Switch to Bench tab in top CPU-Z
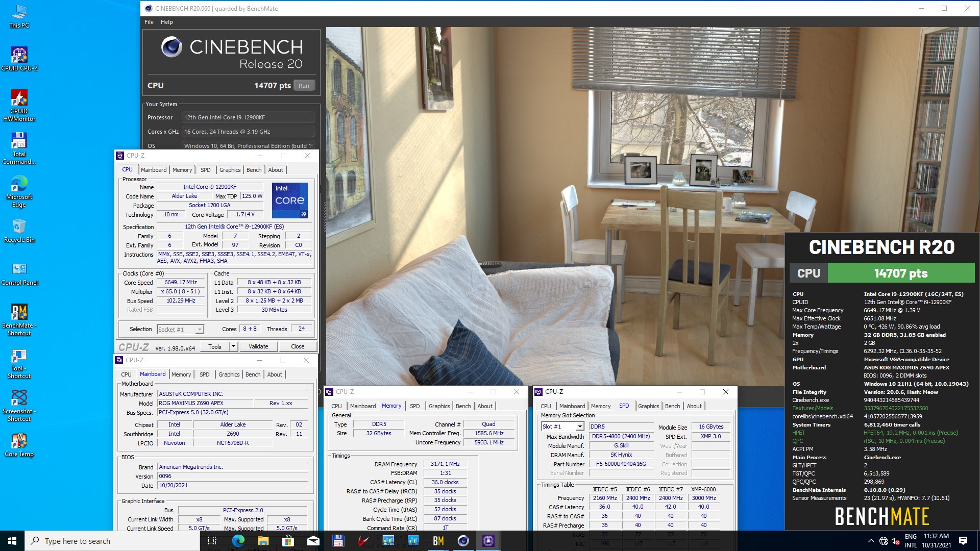This screenshot has height=551, width=980. (x=254, y=170)
